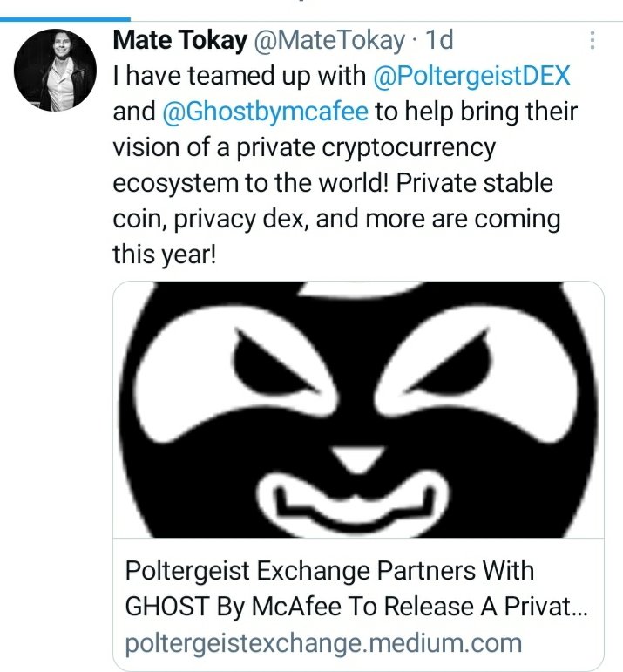This screenshot has height=672, width=623.
Task: Click the grey @MateTokay handle
Action: click(x=329, y=40)
